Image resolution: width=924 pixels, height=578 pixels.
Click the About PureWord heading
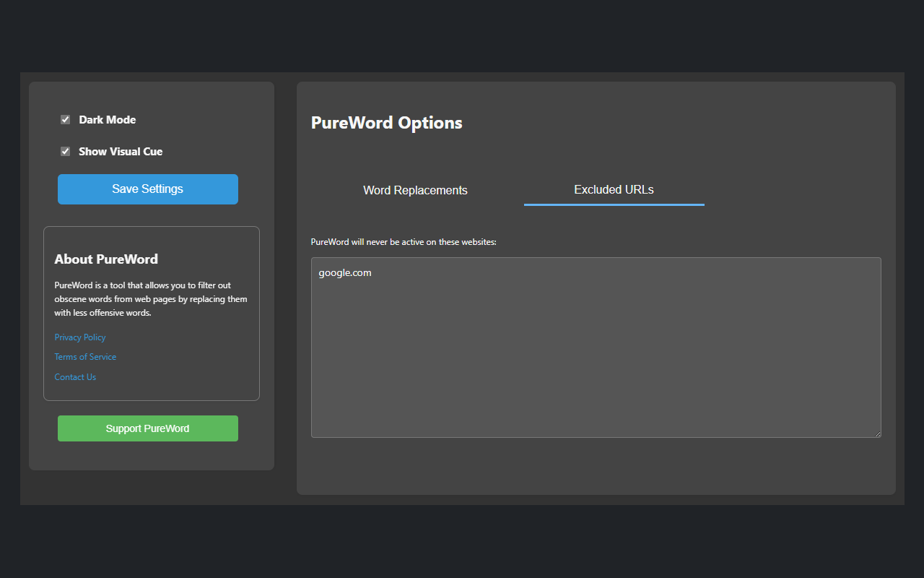coord(106,259)
